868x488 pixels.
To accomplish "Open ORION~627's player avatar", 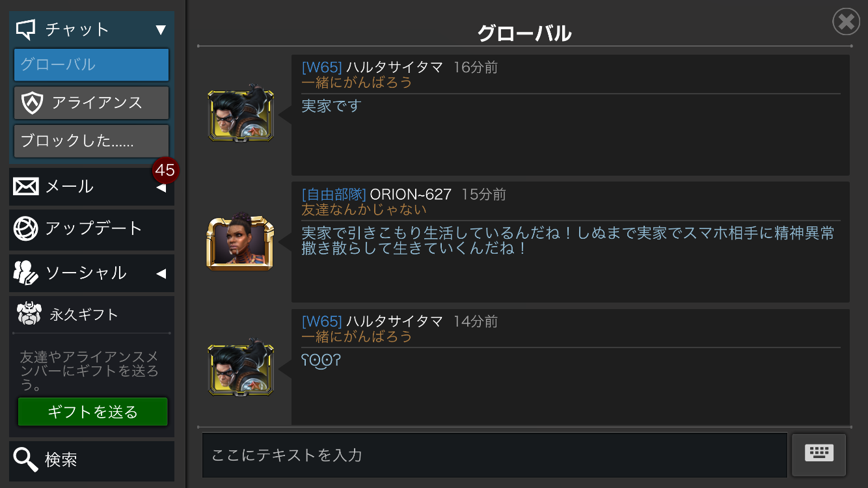I will click(x=240, y=243).
